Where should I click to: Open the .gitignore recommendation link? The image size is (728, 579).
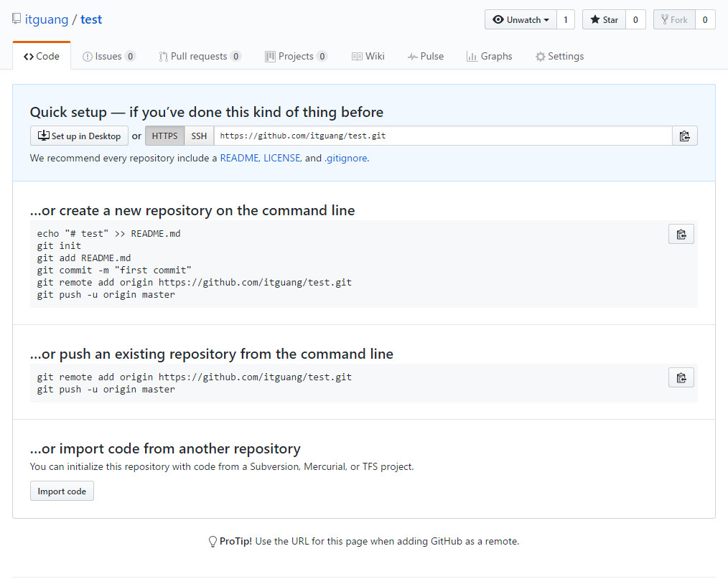(346, 159)
